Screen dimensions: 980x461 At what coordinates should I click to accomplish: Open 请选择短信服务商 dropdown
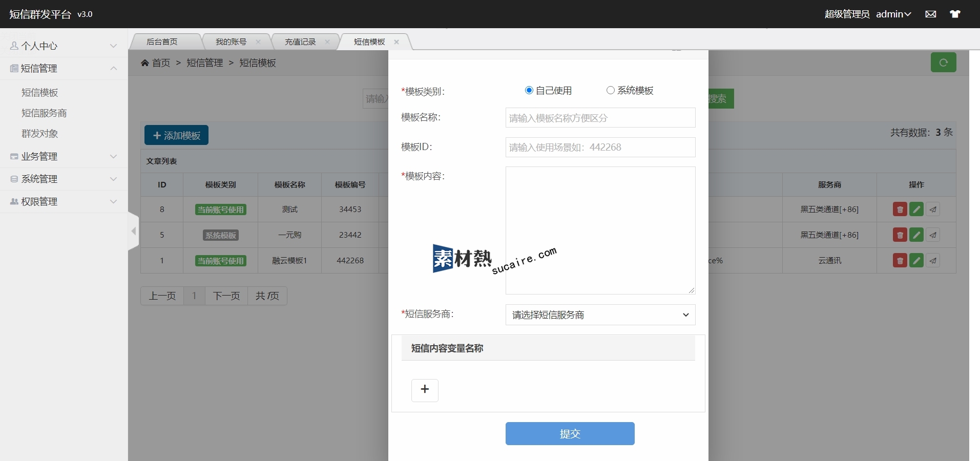(x=600, y=315)
